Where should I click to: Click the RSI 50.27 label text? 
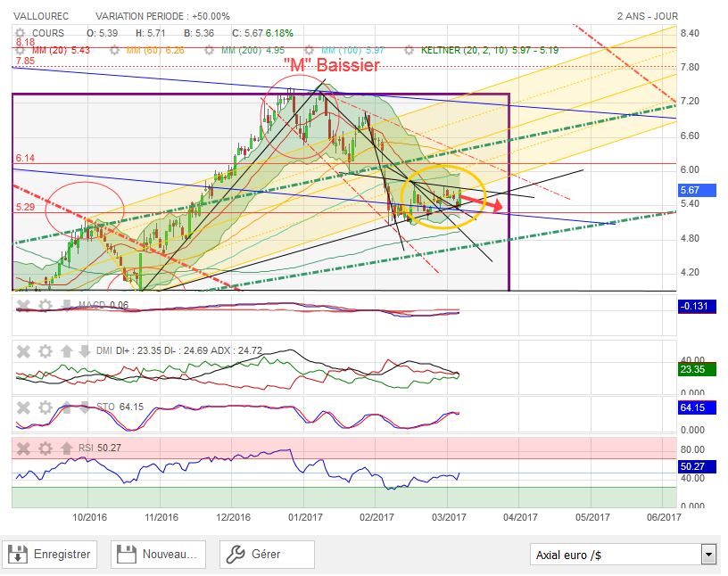tap(99, 448)
